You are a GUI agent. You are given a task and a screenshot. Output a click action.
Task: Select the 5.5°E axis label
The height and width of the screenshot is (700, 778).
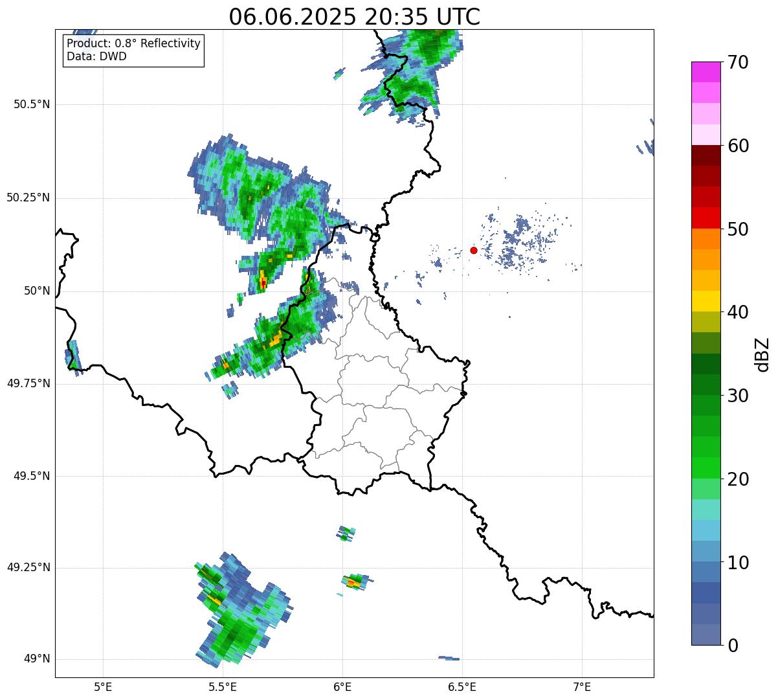(223, 686)
